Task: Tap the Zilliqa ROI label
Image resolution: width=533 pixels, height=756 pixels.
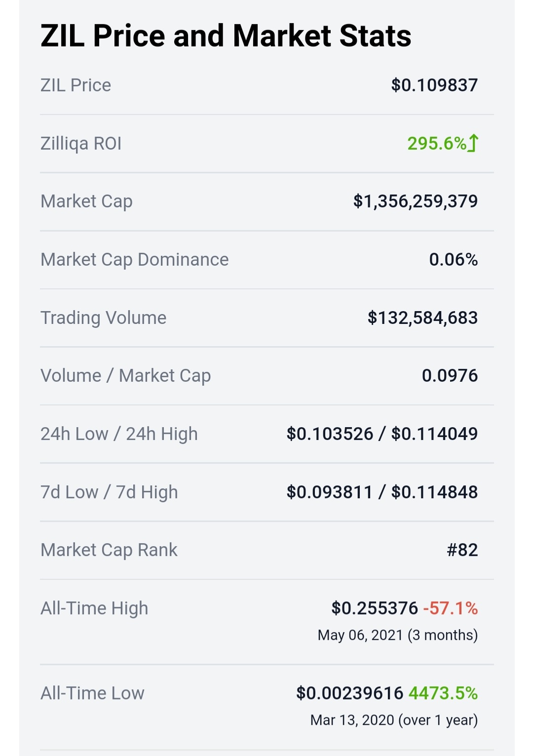Action: [x=81, y=144]
